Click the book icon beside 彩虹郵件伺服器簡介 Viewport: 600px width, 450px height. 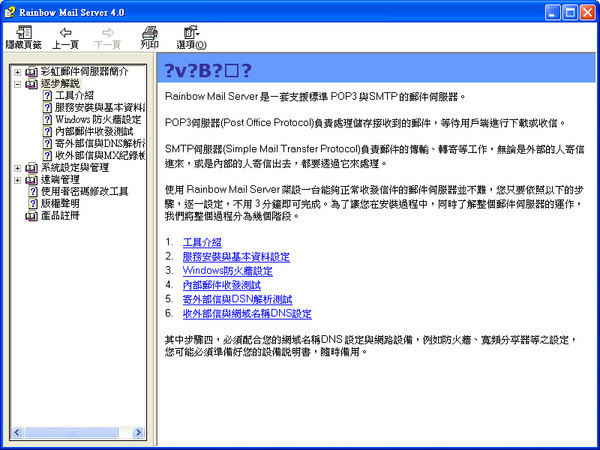31,72
